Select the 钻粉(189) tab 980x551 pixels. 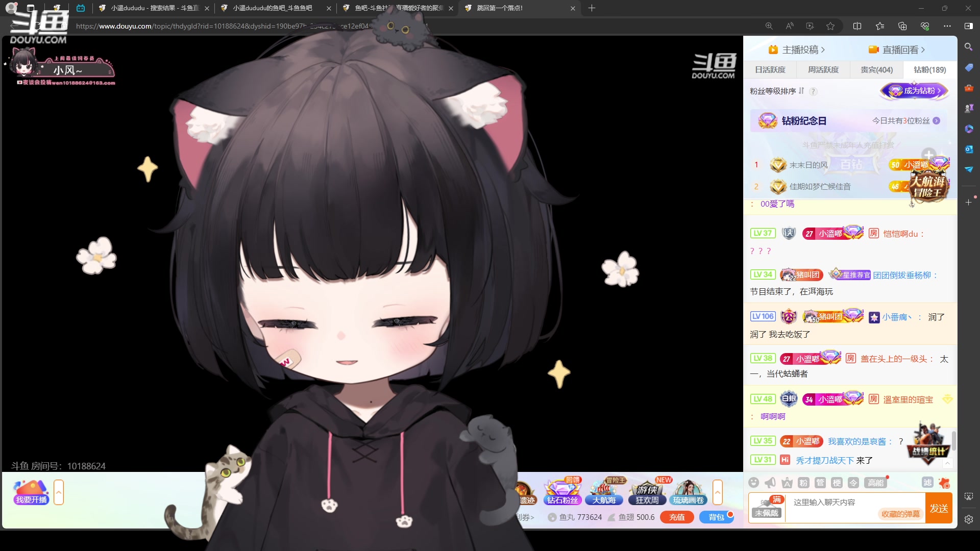[929, 69]
